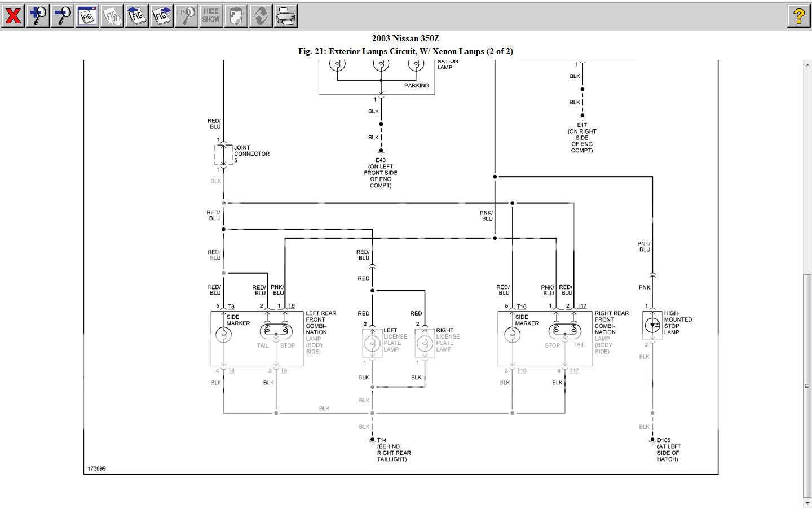Click the 'RIGHT LICENSE PLATE LAMP' label
The width and height of the screenshot is (812, 508).
(x=448, y=339)
